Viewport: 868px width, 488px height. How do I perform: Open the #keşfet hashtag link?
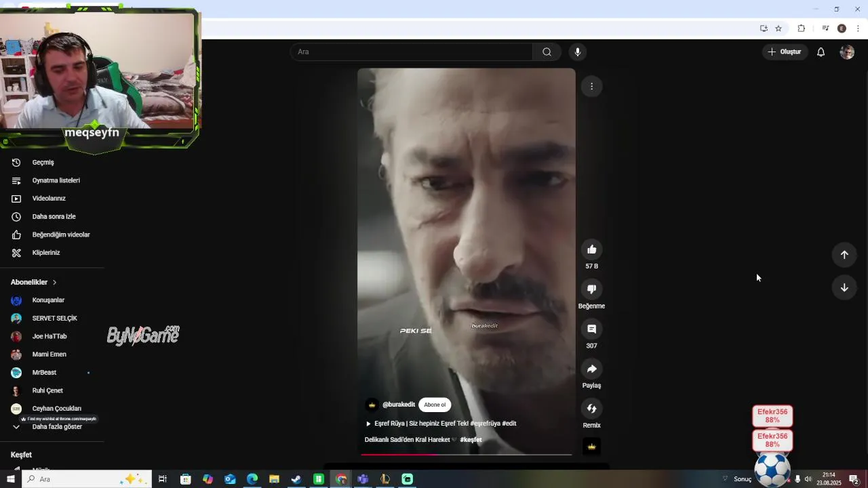coord(471,440)
